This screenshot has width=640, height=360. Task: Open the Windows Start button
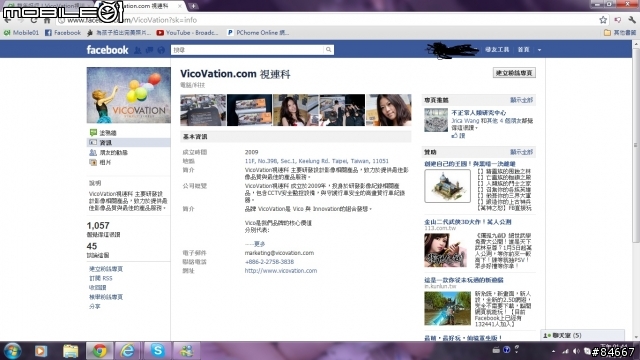(12, 351)
